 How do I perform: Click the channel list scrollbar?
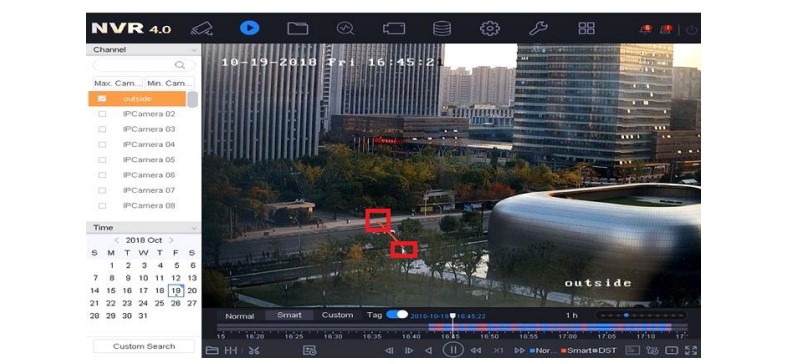click(192, 99)
